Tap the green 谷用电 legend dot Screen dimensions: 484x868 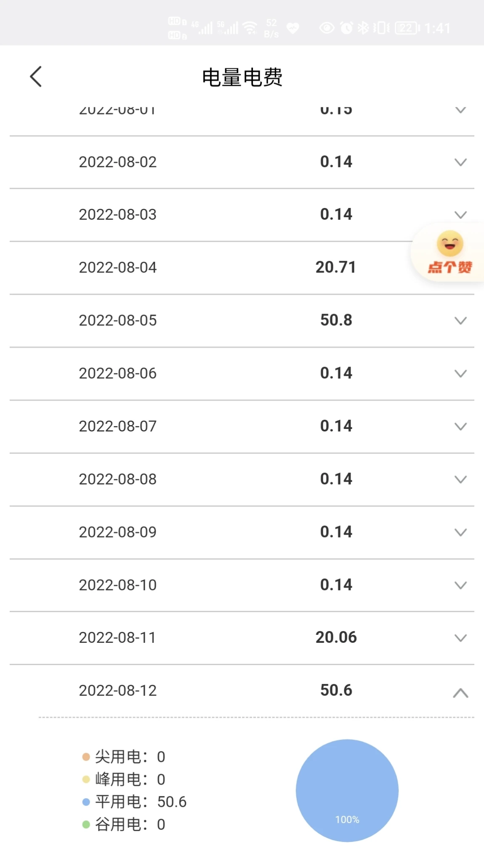(x=86, y=824)
